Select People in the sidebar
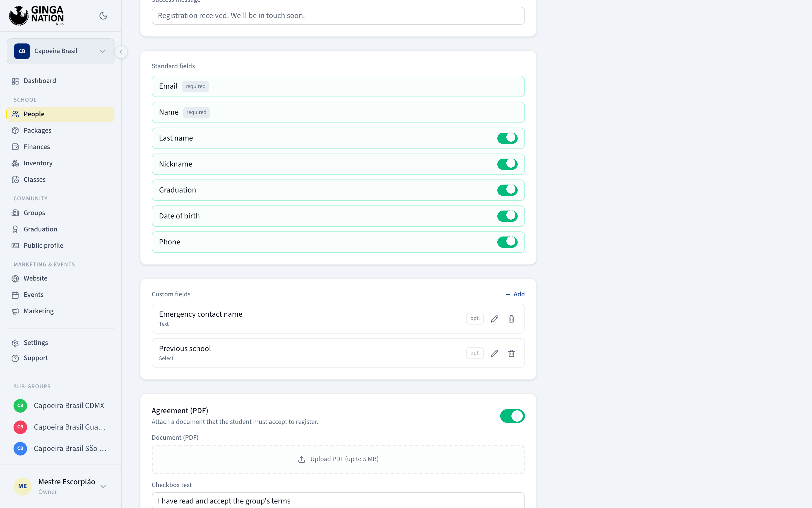The width and height of the screenshot is (812, 508). (x=60, y=114)
